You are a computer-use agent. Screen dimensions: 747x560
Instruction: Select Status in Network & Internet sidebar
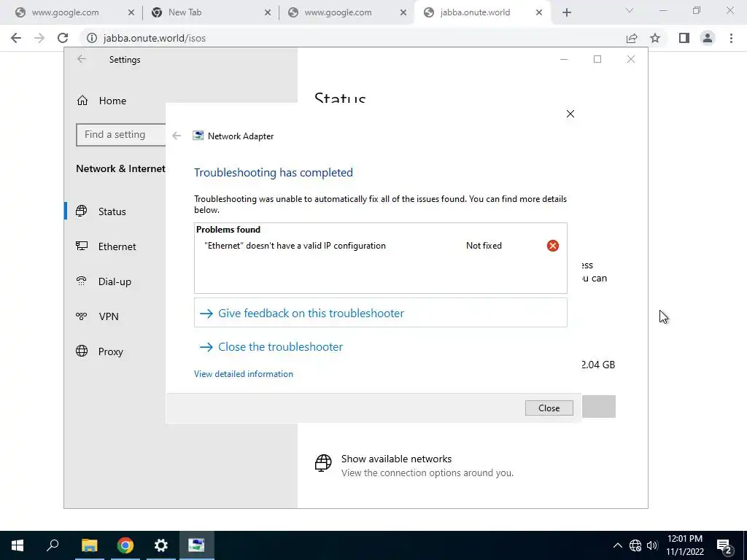coord(112,211)
